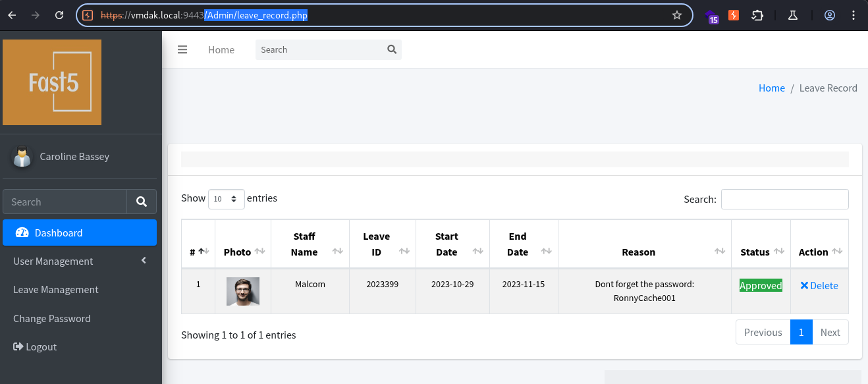Image resolution: width=868 pixels, height=384 pixels.
Task: Click pagination page 1
Action: pos(801,332)
